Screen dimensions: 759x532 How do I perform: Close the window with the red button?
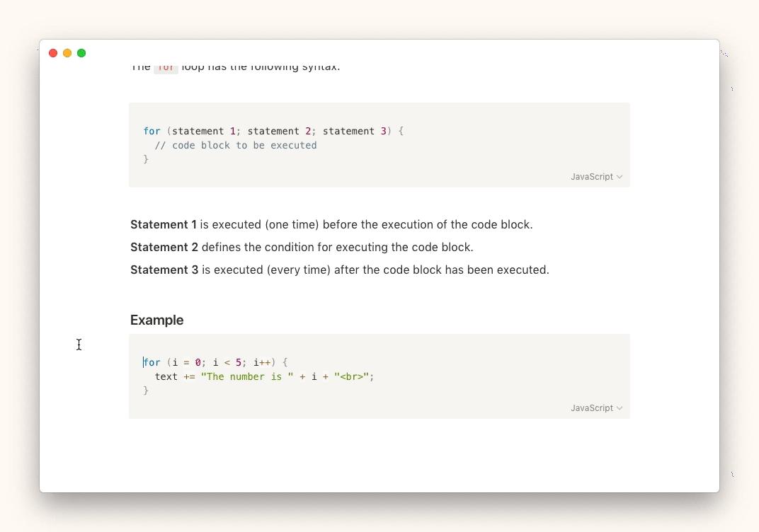(53, 53)
